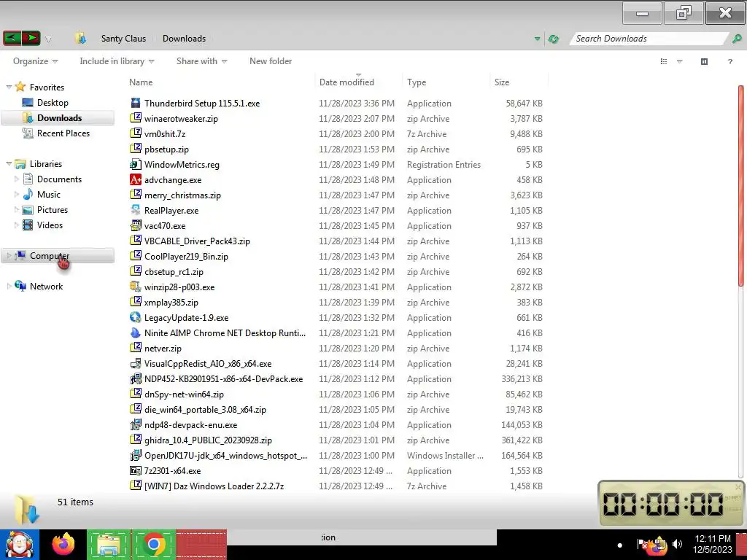Open Santa Start button on taskbar
The image size is (747, 560).
[x=19, y=544]
